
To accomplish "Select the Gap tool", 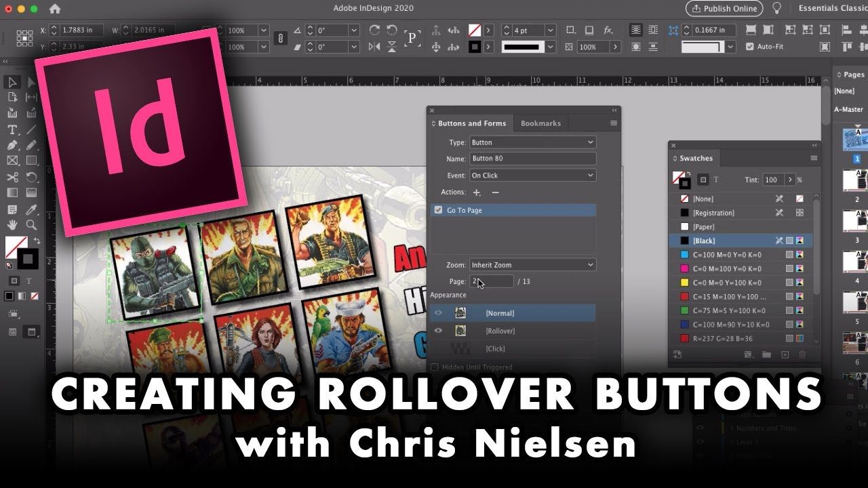I will pyautogui.click(x=31, y=98).
